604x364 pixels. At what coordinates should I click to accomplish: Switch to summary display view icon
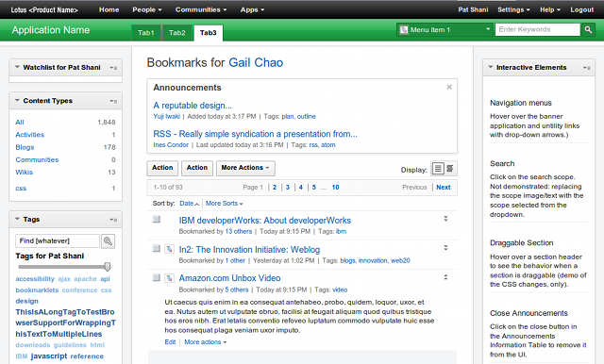pos(450,169)
